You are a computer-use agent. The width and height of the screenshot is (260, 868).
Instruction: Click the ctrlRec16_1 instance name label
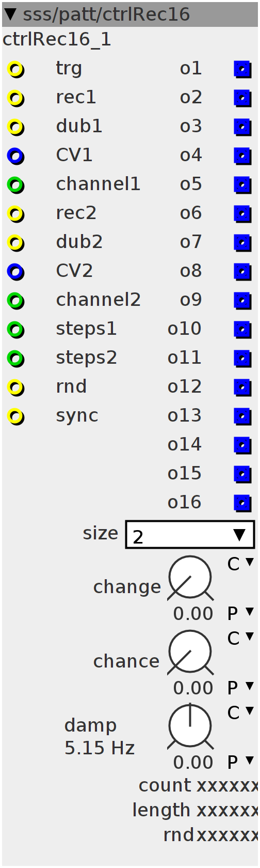click(57, 40)
